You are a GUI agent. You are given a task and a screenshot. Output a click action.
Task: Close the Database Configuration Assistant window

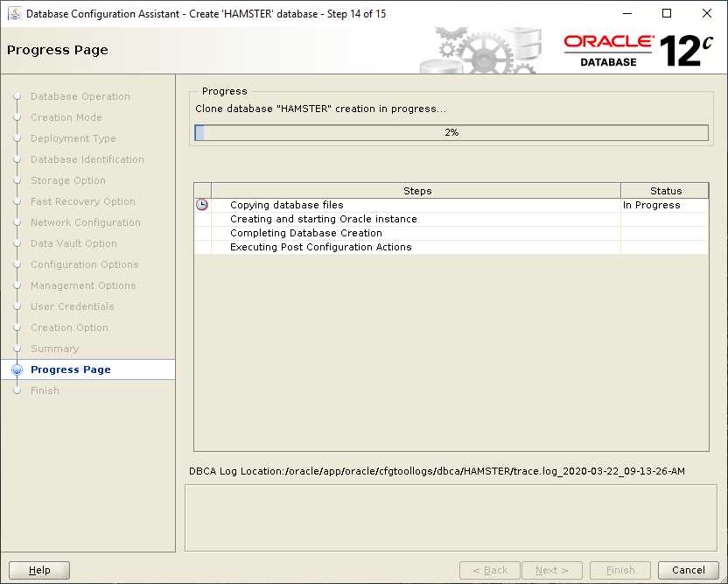707,13
